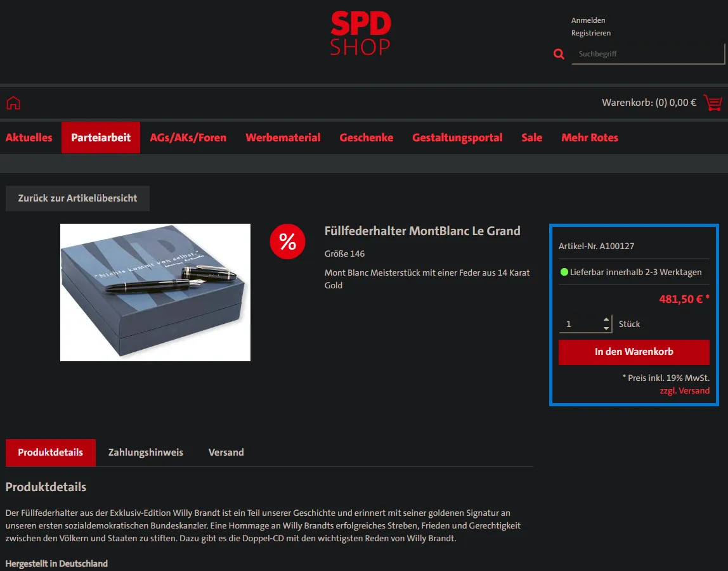The height and width of the screenshot is (571, 728).
Task: Click the Preis inkl. 19% MwSt. note
Action: pyautogui.click(x=666, y=378)
